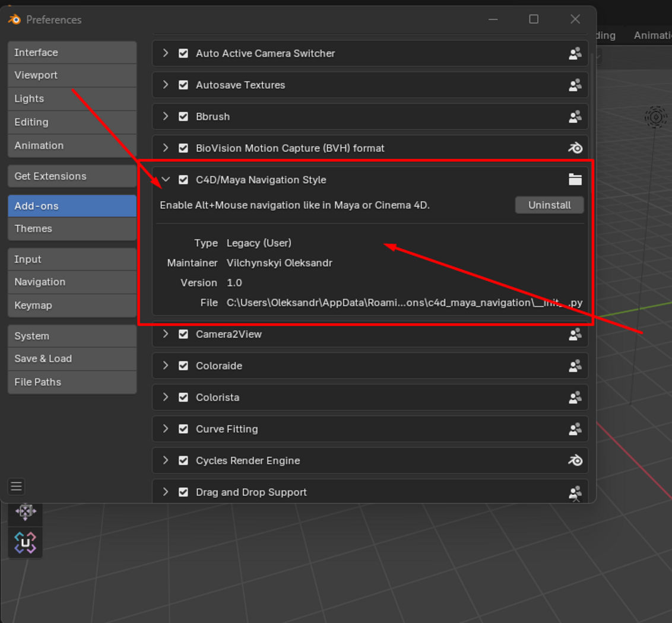Click the community icon on Colorista row

coord(575,398)
